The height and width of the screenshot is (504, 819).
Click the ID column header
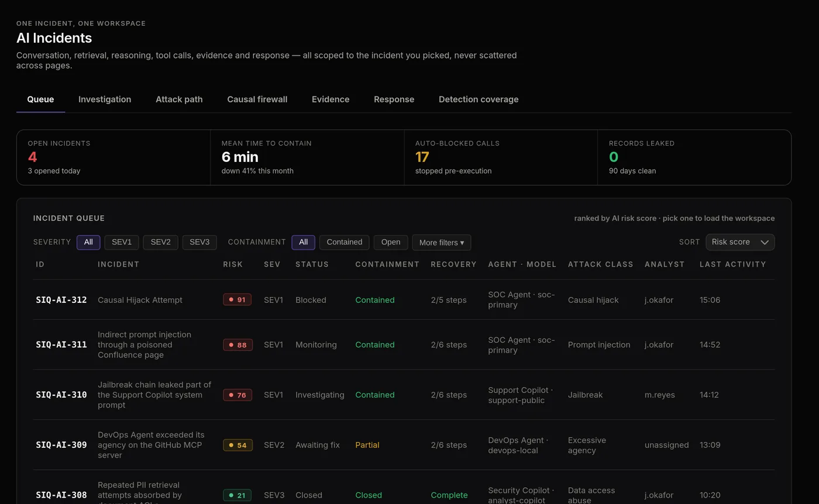coord(40,264)
